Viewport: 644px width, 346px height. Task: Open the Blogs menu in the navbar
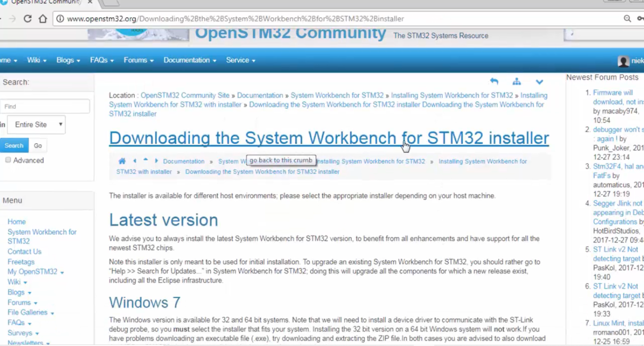pyautogui.click(x=68, y=60)
